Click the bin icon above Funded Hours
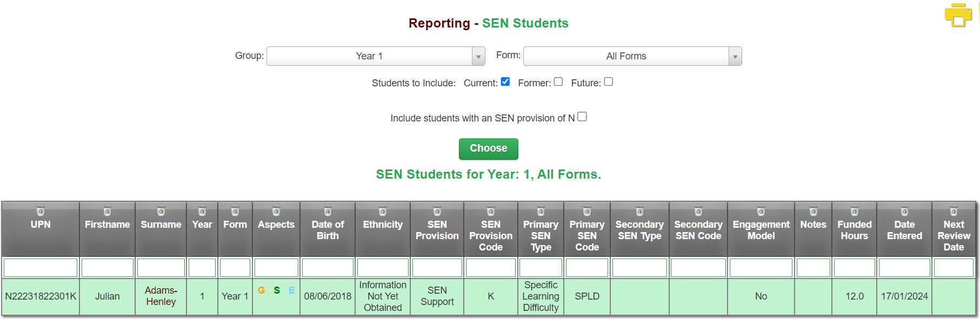 tap(855, 212)
